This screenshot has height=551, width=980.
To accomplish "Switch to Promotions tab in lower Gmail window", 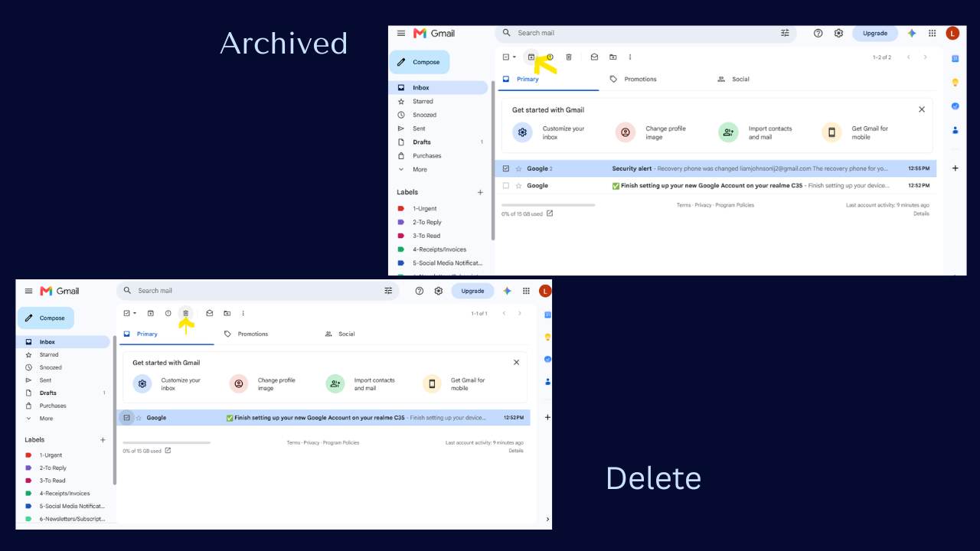I will [247, 334].
